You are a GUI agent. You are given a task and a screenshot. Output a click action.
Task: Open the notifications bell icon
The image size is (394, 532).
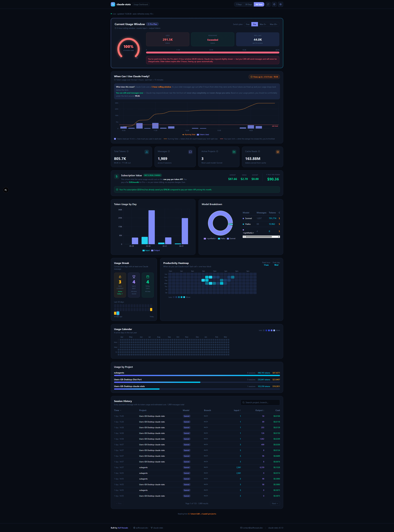[x=274, y=4]
